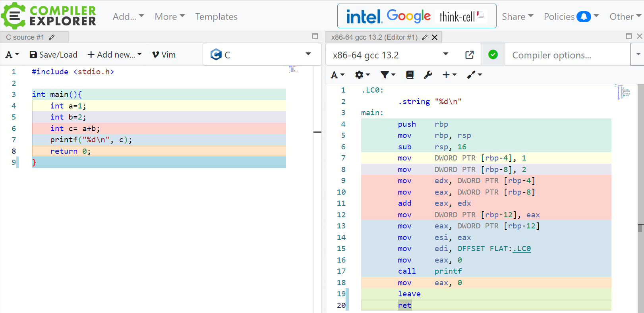The width and height of the screenshot is (644, 313).
Task: Click the main: label in assembly
Action: click(372, 113)
